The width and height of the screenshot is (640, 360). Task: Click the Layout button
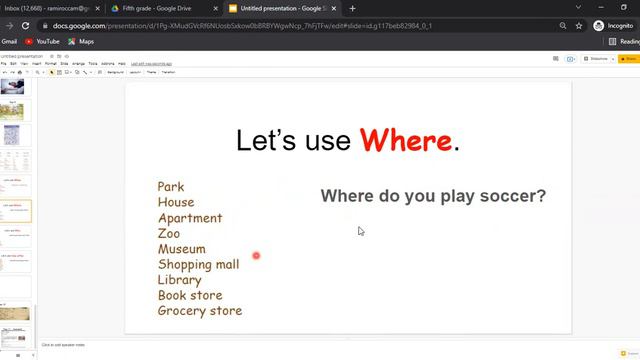(135, 72)
